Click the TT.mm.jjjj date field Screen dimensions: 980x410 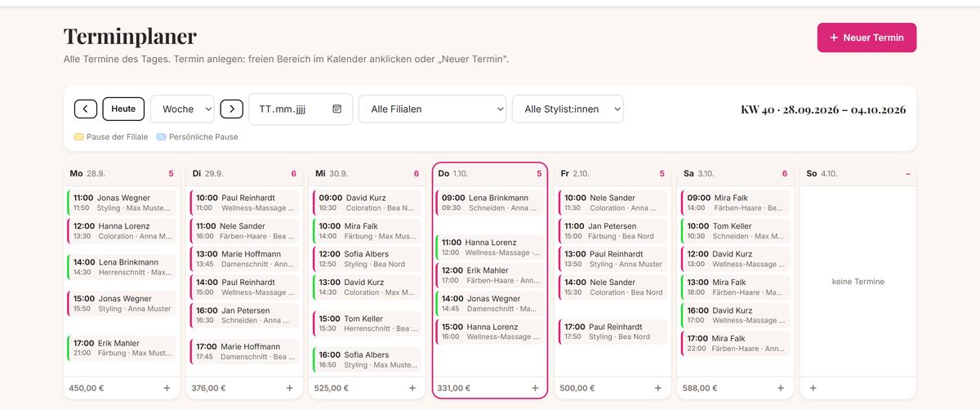coord(301,109)
